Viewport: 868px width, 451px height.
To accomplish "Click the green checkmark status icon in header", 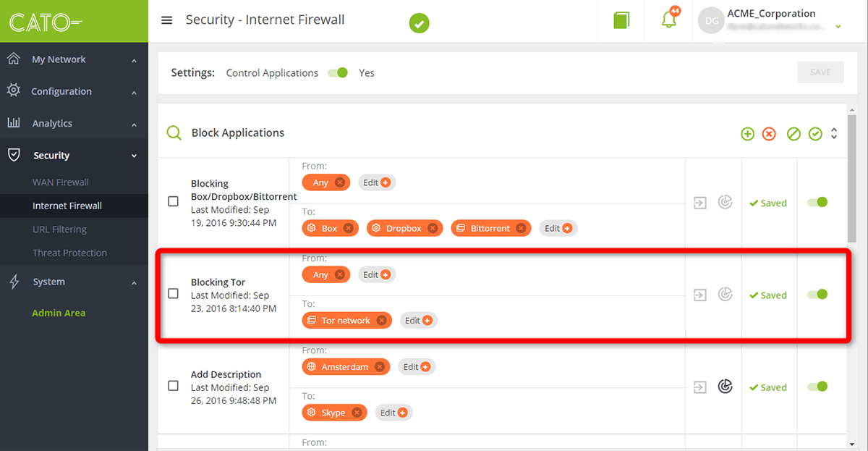I will pos(419,23).
